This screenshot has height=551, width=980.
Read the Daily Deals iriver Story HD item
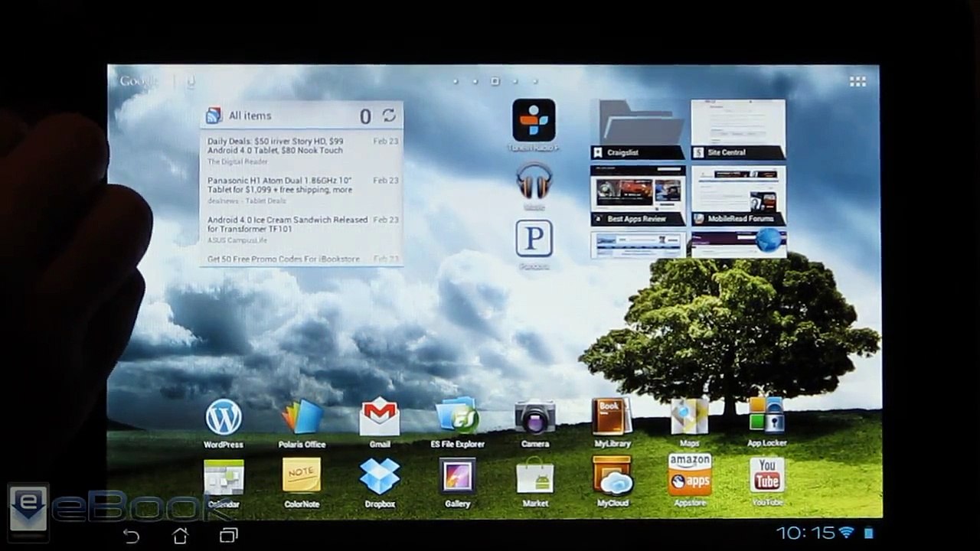coord(302,151)
